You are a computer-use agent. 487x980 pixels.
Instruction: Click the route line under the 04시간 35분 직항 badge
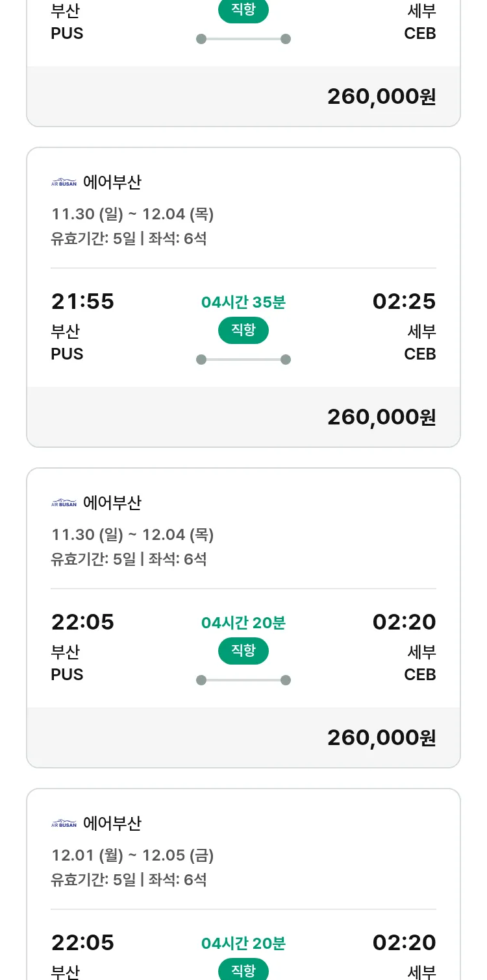tap(243, 360)
